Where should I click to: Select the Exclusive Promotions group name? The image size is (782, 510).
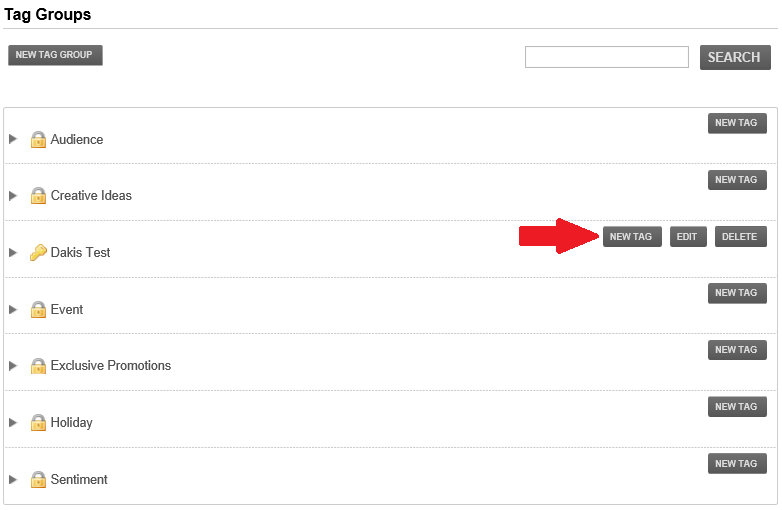click(111, 366)
